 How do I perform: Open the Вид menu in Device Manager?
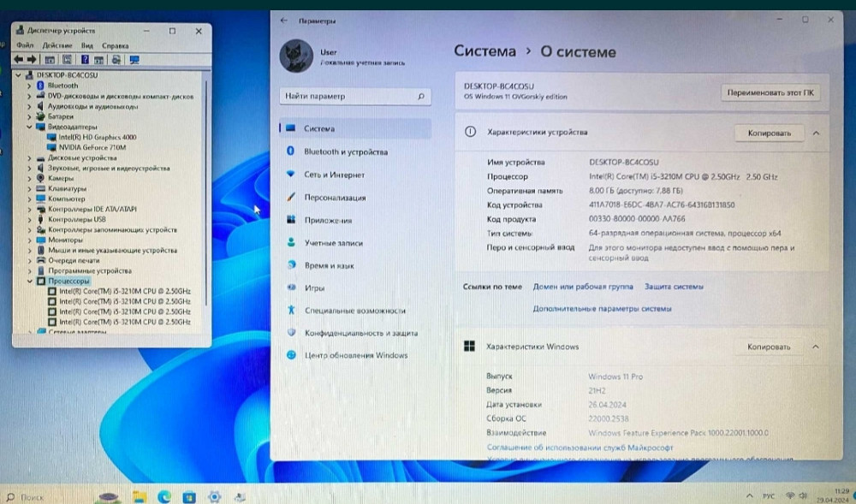[86, 45]
